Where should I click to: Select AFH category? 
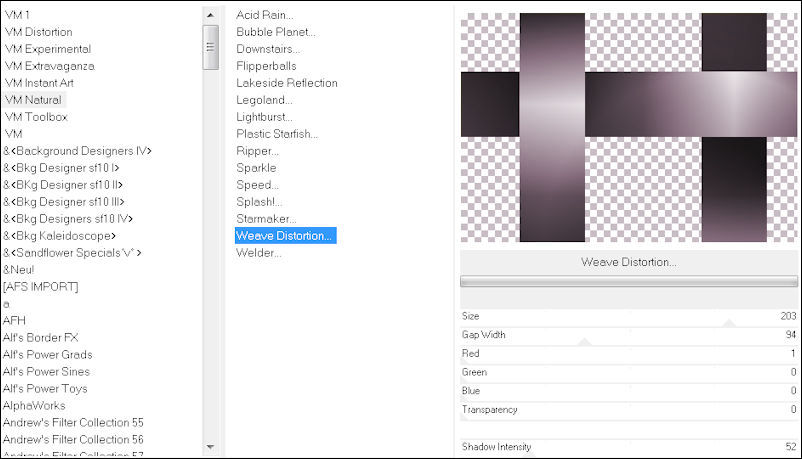click(14, 320)
